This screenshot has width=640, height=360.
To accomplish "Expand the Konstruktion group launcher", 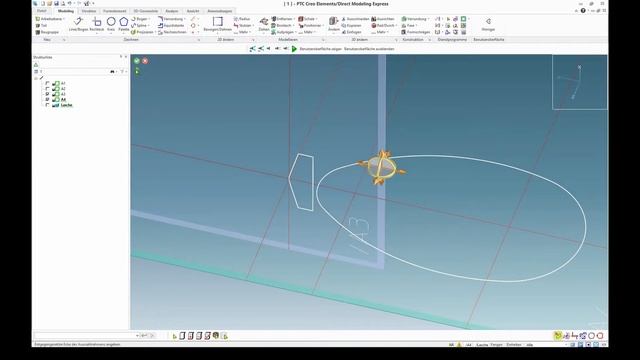I will (429, 40).
